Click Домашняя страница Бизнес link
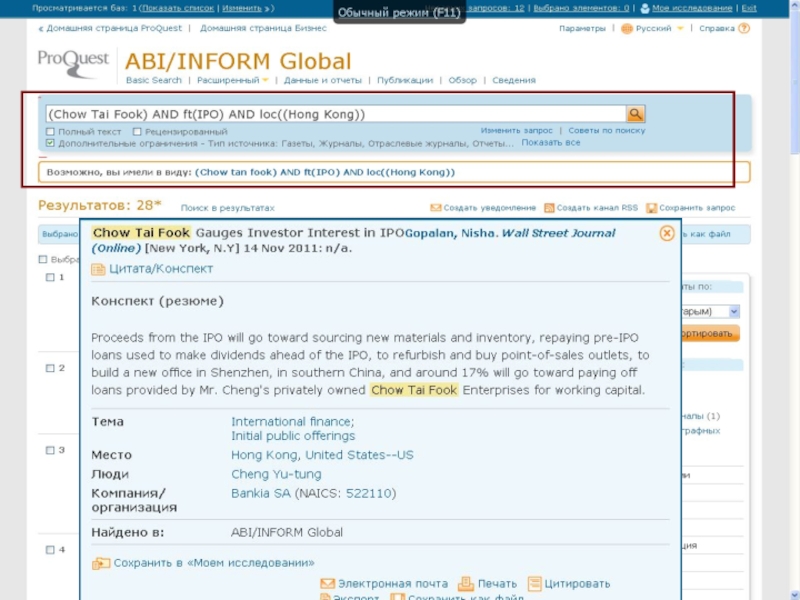The image size is (800, 600). tap(263, 28)
